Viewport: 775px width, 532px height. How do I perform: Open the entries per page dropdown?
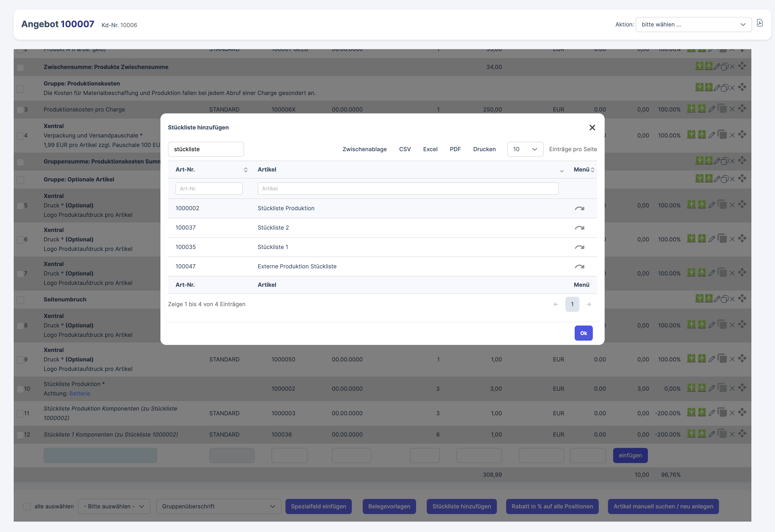[x=525, y=149]
